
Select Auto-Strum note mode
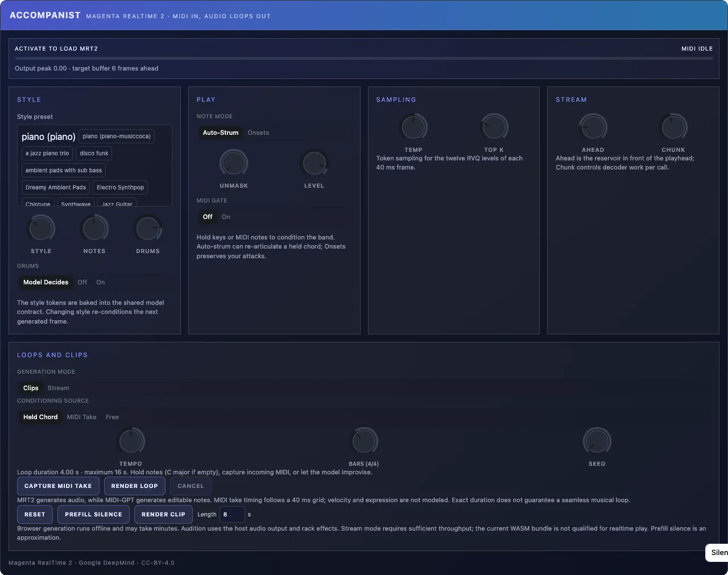(x=221, y=133)
